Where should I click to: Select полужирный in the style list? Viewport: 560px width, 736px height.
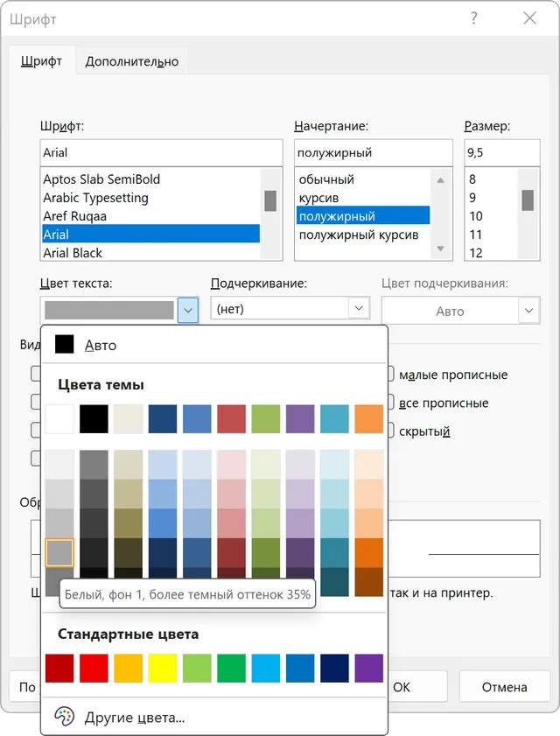363,216
